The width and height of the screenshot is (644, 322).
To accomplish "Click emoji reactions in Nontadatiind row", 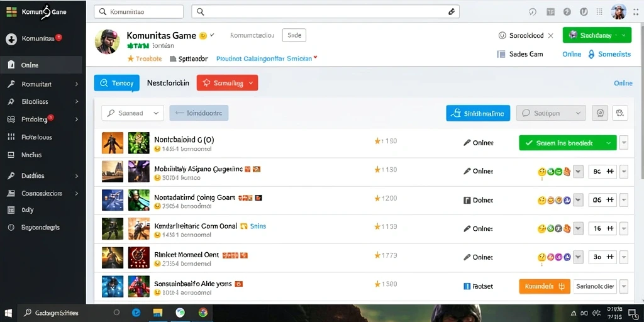I will point(554,201).
